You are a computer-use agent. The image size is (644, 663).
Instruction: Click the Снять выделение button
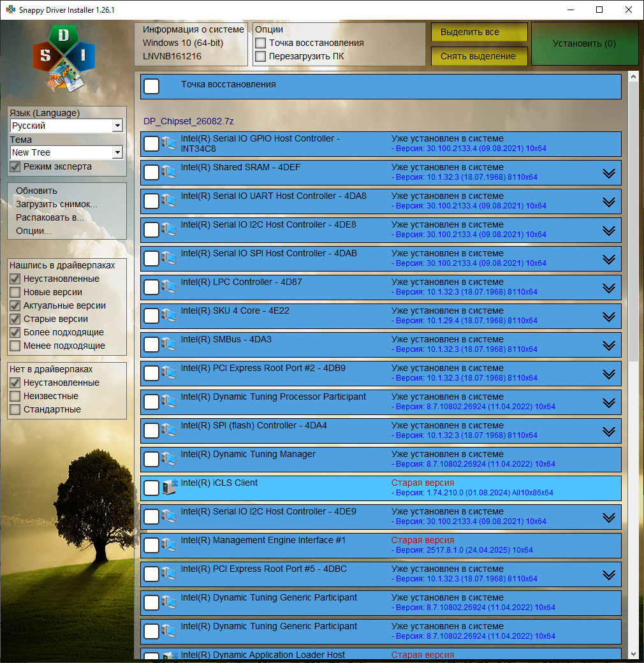point(479,56)
